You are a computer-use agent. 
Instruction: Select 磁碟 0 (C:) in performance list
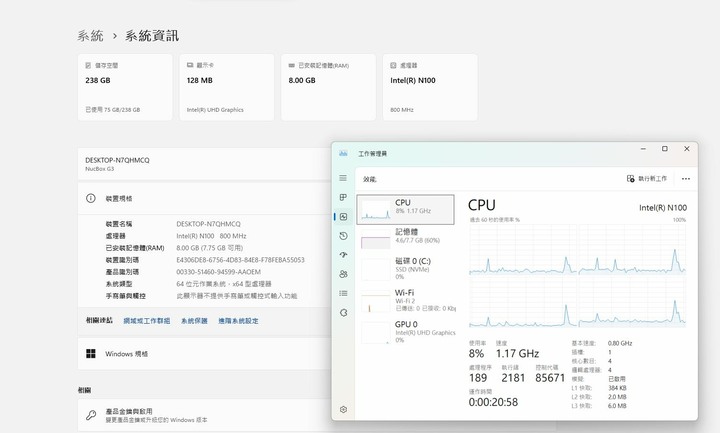tap(405, 268)
